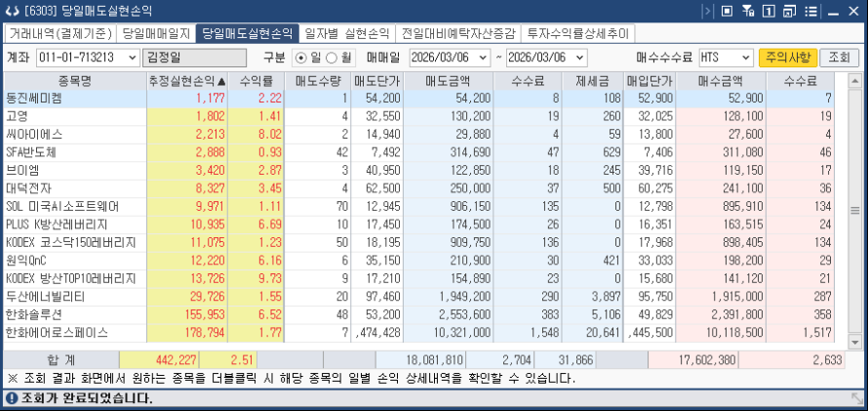Screen dimensions: 868x411
Task: Click the overlapping windows icon in title bar
Action: click(790, 11)
